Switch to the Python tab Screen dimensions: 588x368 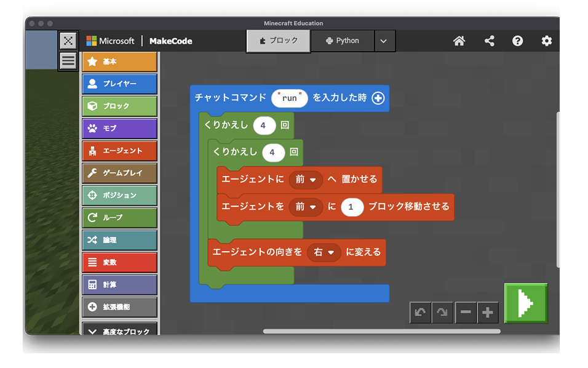tap(342, 41)
